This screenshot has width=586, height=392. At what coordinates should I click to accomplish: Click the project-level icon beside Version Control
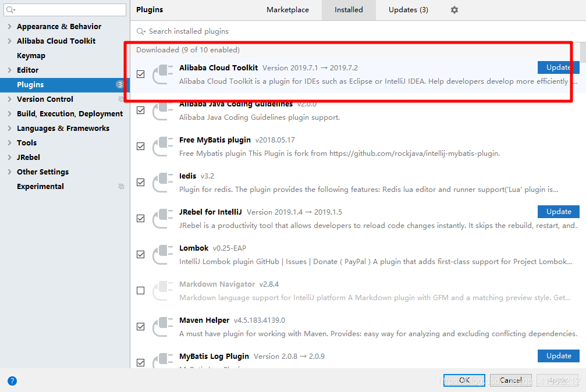121,99
